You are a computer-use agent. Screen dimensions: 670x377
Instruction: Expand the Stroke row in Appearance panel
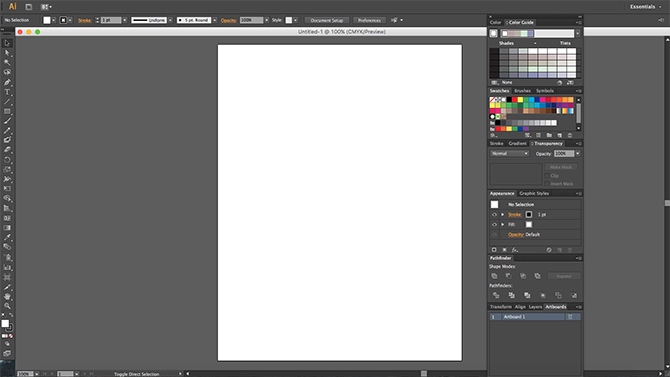[502, 215]
